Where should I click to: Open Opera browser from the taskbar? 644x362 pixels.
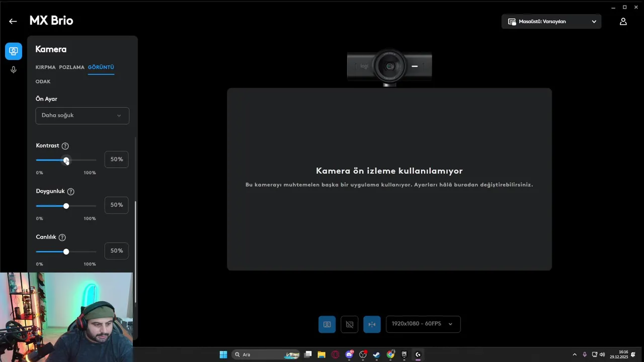(335, 354)
